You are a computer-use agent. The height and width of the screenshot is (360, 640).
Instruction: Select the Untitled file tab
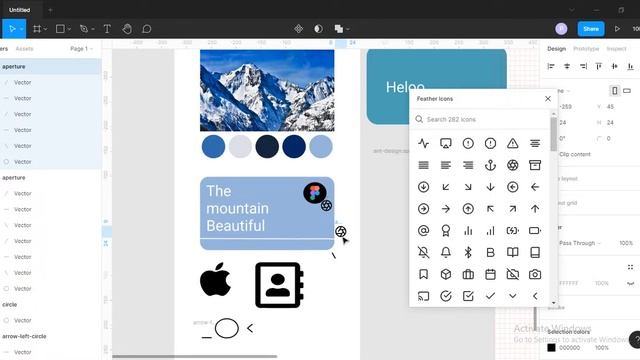coord(20,10)
